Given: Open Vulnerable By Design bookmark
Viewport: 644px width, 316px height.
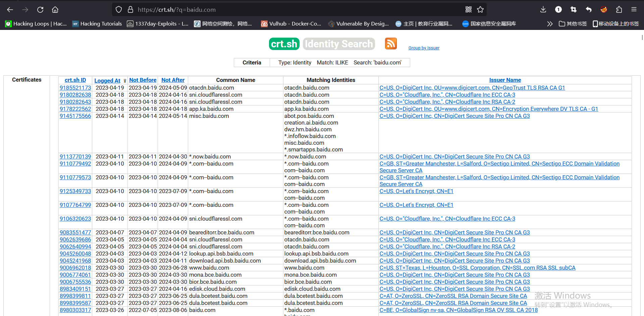Looking at the screenshot, I should point(359,24).
